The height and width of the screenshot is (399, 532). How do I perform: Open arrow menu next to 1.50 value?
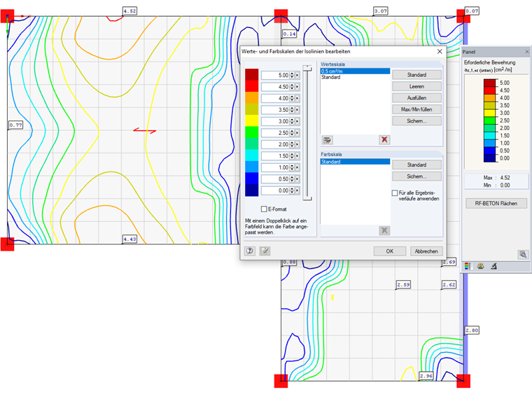[297, 156]
